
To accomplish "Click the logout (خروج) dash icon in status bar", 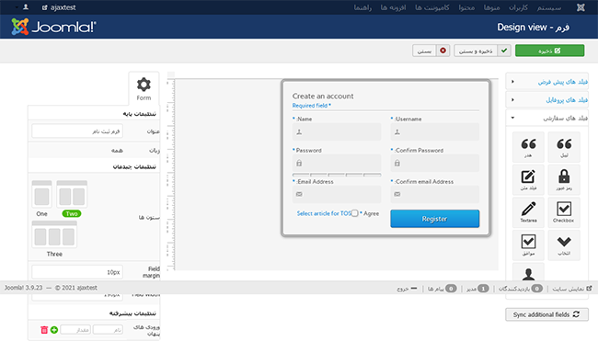I will click(414, 288).
